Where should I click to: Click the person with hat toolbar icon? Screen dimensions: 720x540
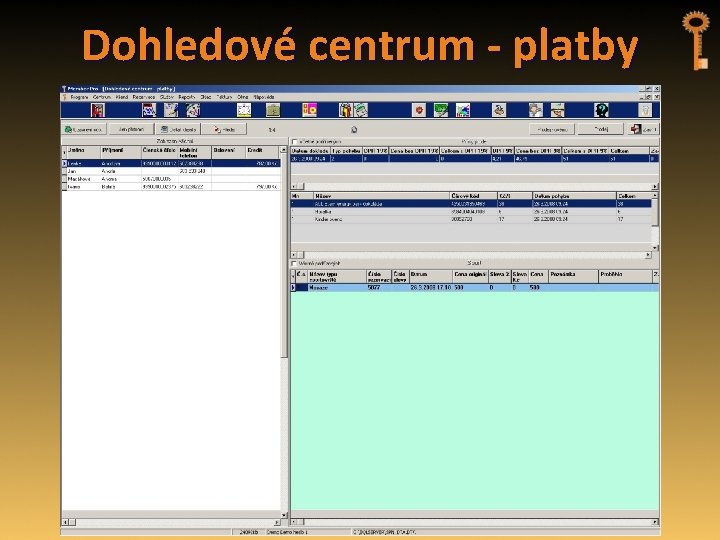557,110
